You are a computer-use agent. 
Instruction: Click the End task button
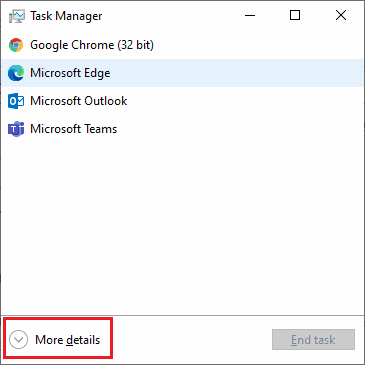click(313, 340)
